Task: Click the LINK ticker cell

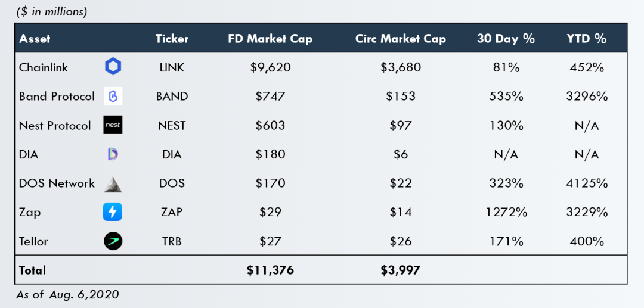Action: point(172,68)
